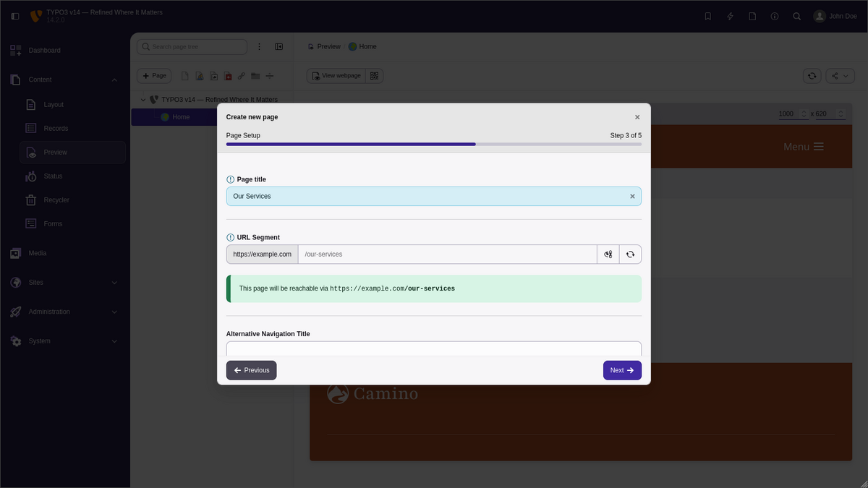868x488 pixels.
Task: Open bookmarks in the top bar
Action: coord(708,16)
